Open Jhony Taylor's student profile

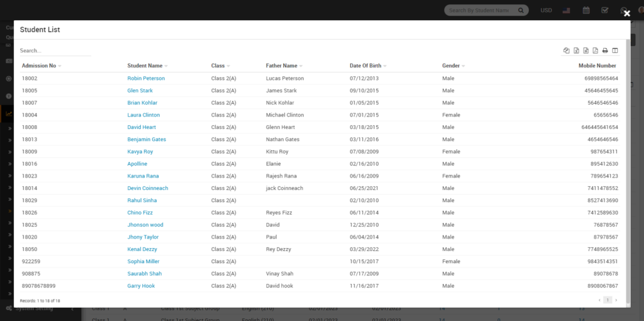tap(143, 237)
